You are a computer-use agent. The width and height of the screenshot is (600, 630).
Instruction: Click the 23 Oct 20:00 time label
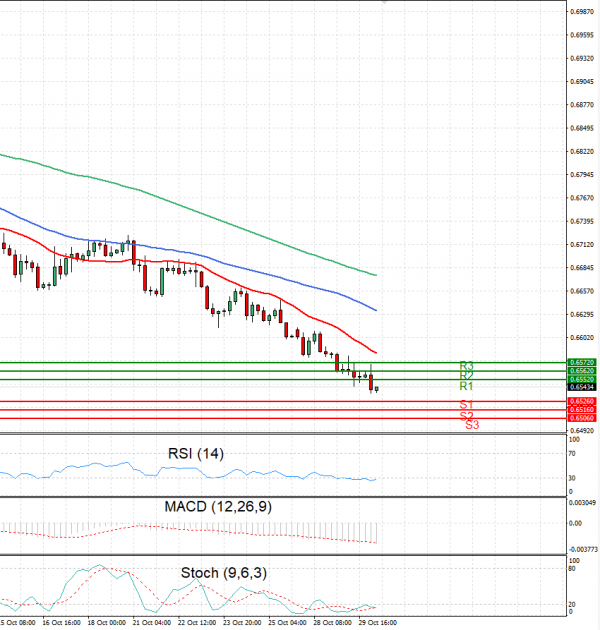[242, 622]
